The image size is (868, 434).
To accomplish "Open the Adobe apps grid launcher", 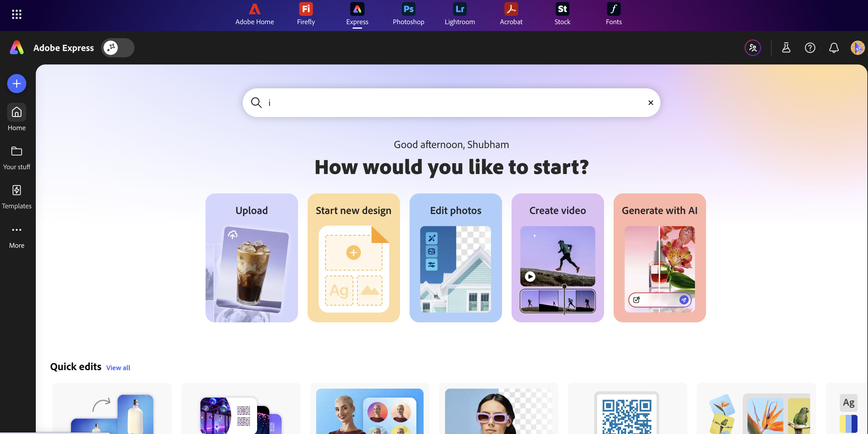I will [16, 14].
